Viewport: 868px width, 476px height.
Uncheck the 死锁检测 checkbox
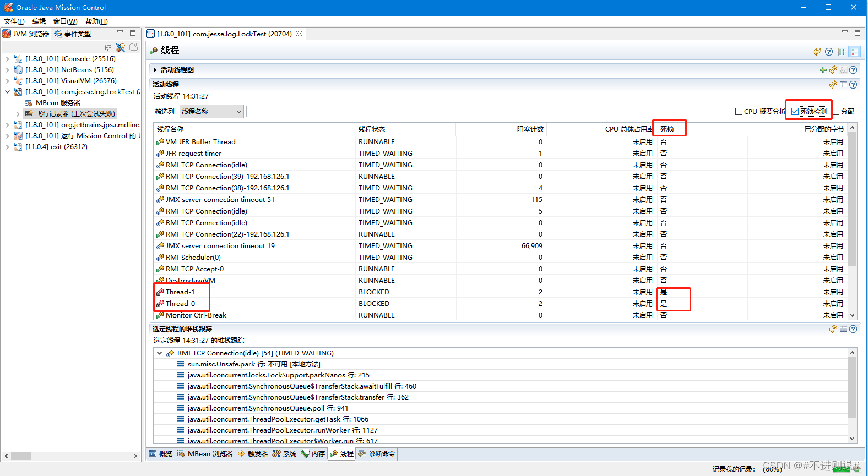(x=795, y=112)
